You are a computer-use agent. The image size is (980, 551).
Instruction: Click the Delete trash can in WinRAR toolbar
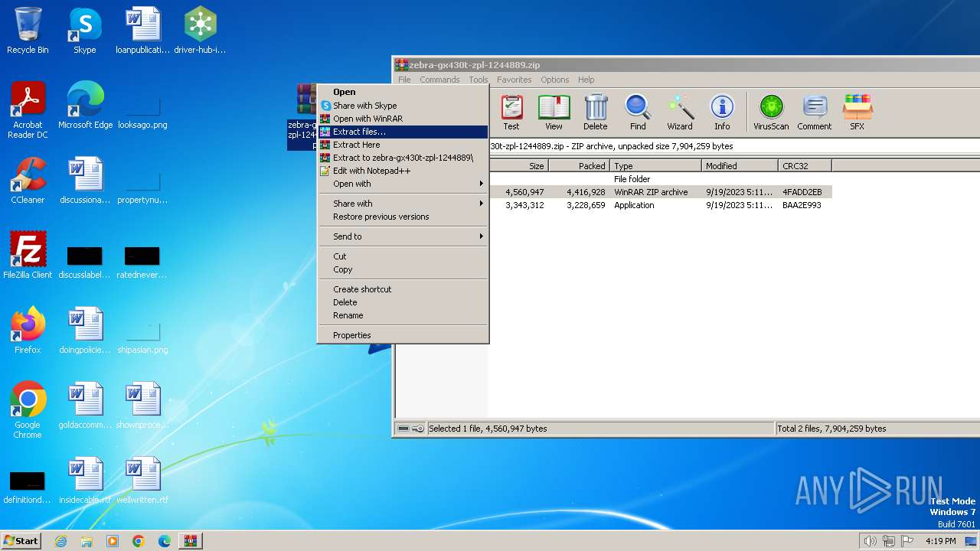tap(596, 112)
